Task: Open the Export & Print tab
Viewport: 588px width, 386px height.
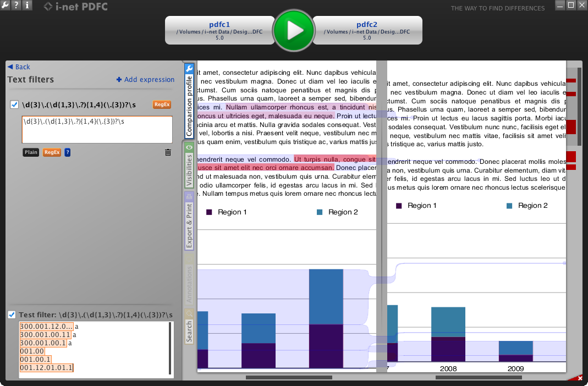Action: pos(189,221)
